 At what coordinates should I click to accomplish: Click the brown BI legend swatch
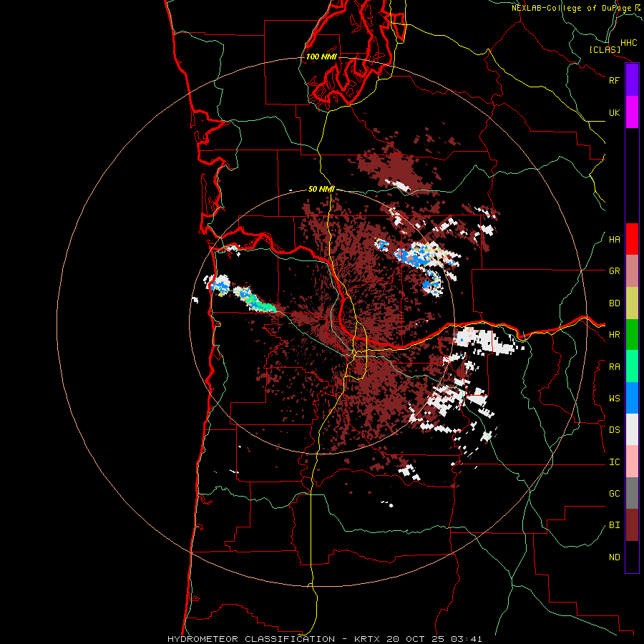click(x=632, y=525)
